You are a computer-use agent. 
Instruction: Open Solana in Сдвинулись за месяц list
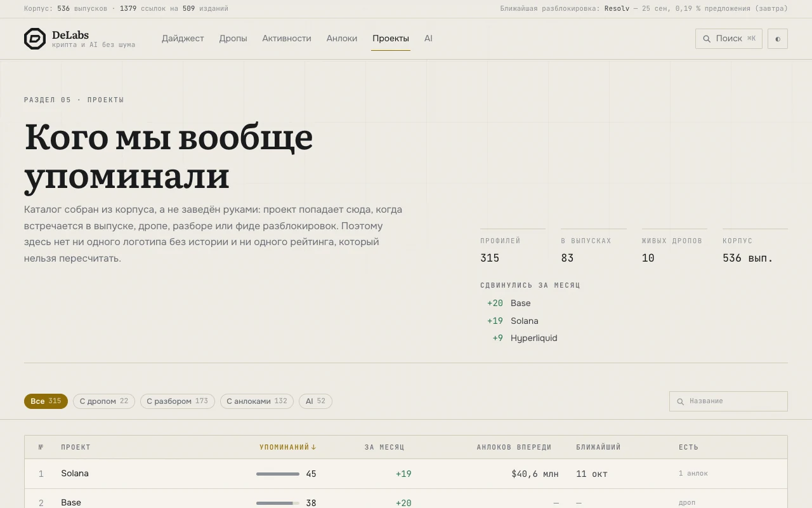click(524, 321)
